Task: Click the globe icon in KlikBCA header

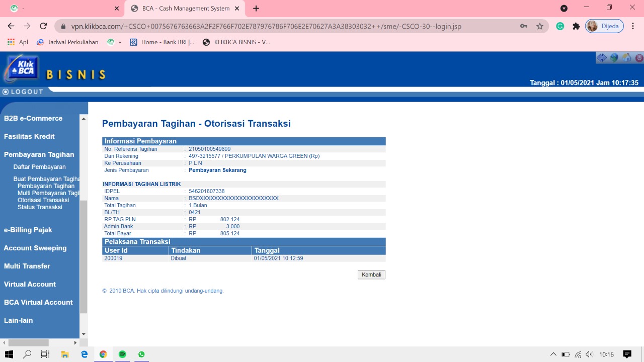Action: pos(614,58)
